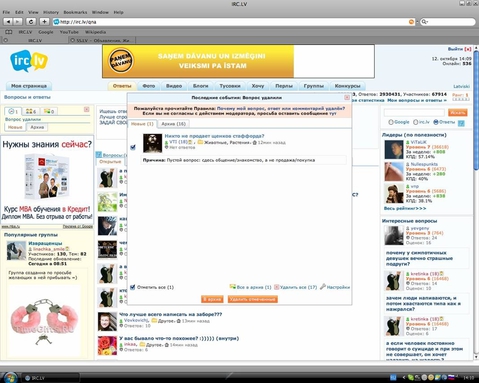The height and width of the screenshot is (383, 479).
Task: Open the browser search engine dropdown magnifier
Action: pos(425,22)
